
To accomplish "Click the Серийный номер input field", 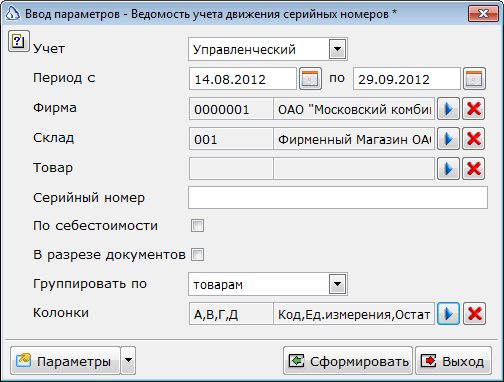I will 338,198.
